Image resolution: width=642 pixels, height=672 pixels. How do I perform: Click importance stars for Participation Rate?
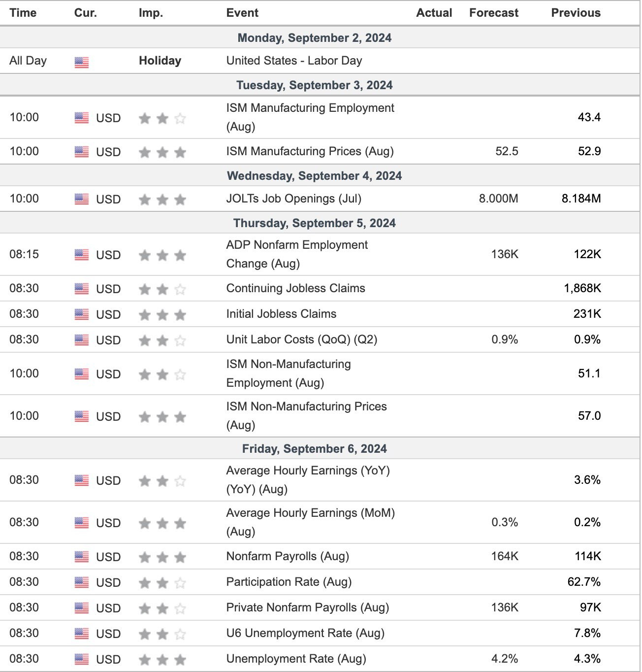[162, 583]
